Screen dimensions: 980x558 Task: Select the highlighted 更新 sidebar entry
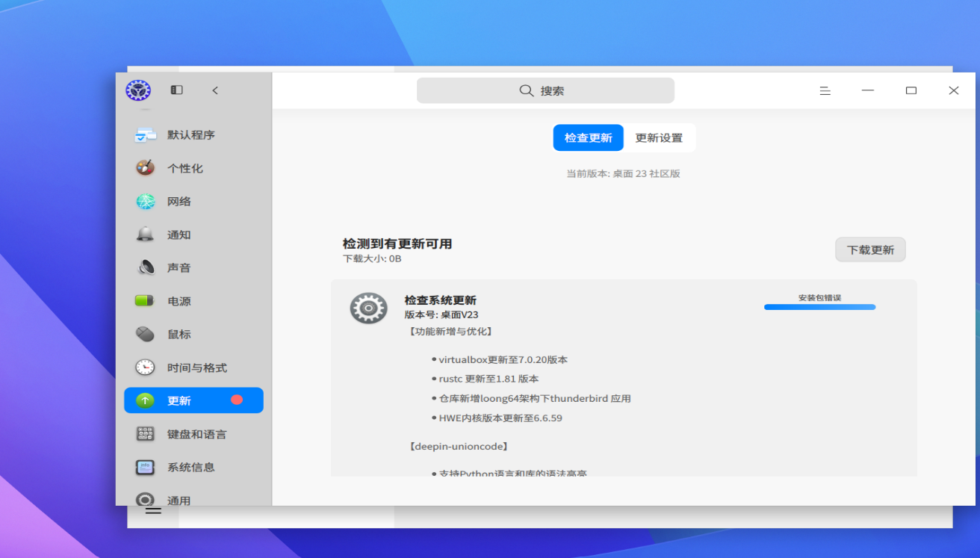click(193, 400)
